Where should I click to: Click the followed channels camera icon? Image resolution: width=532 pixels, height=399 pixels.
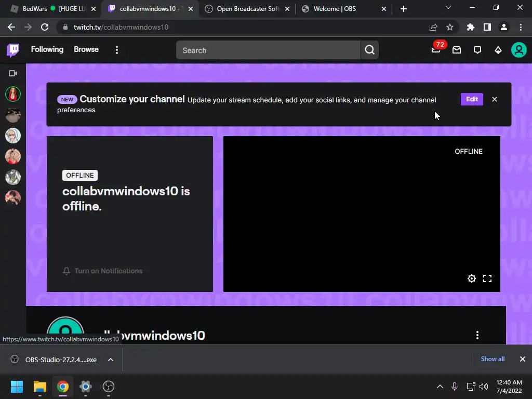click(x=13, y=73)
